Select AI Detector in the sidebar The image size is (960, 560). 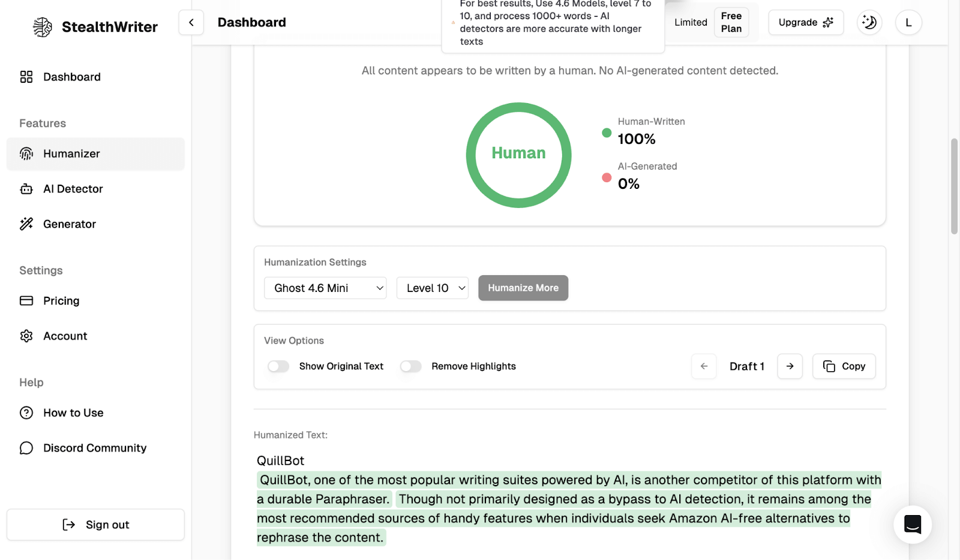pos(95,189)
